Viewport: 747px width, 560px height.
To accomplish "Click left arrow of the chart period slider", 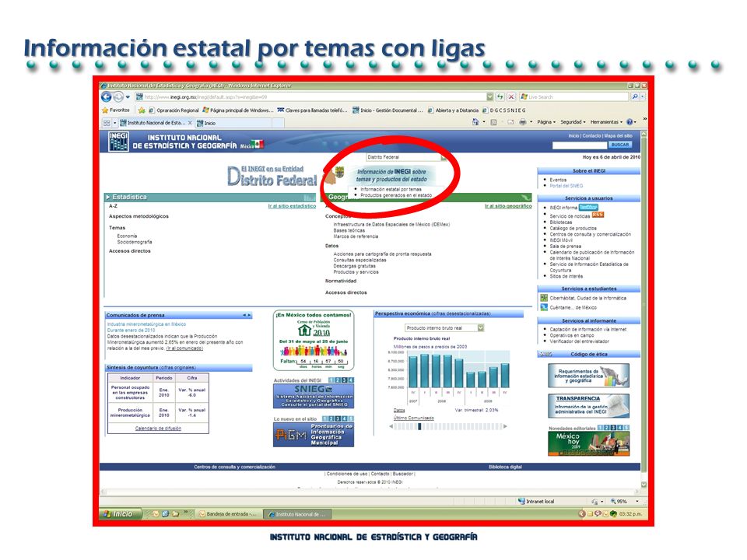I will (x=391, y=427).
